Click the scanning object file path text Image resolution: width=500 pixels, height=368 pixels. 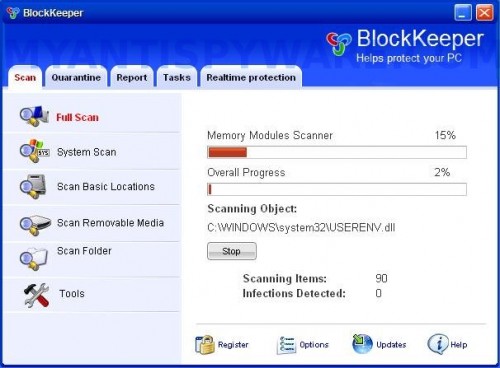click(x=301, y=228)
